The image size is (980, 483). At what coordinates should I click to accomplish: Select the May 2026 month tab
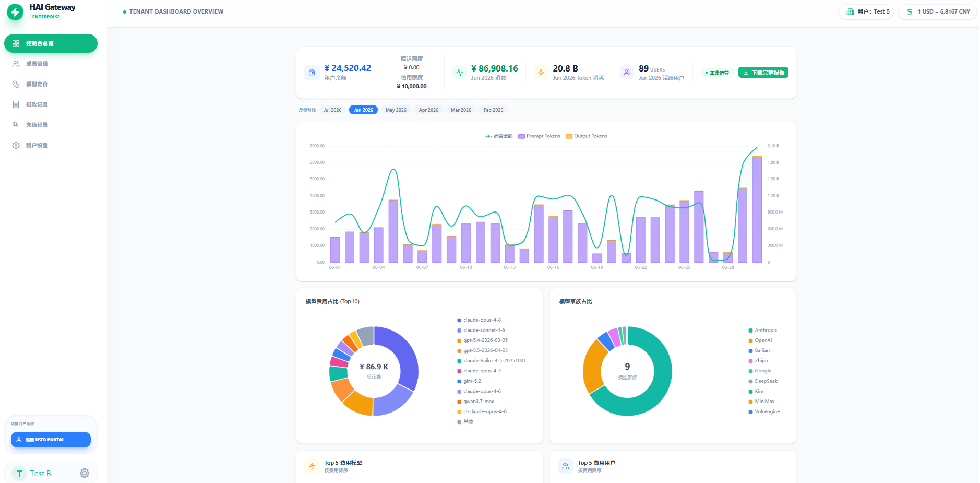coord(396,110)
